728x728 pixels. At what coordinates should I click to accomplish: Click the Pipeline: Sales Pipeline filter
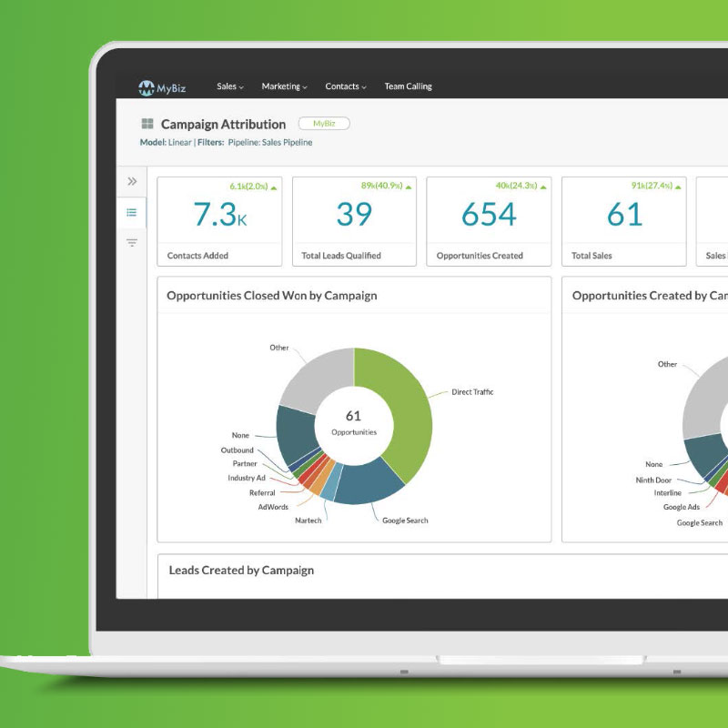(269, 143)
